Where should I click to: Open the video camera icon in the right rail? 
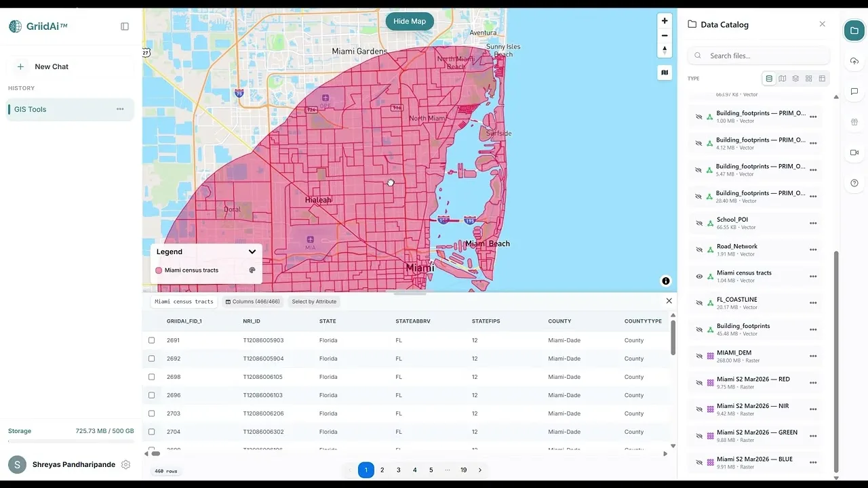(854, 152)
